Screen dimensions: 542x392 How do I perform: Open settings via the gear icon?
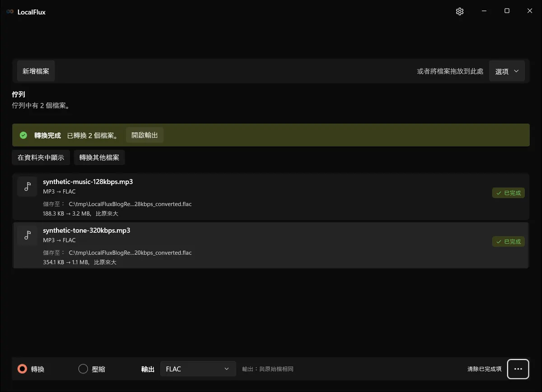coord(460,12)
